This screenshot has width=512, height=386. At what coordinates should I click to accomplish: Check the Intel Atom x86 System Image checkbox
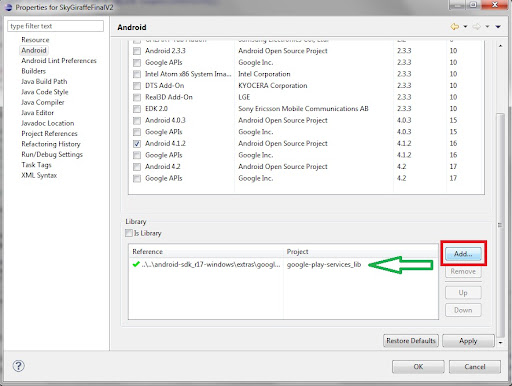(137, 74)
